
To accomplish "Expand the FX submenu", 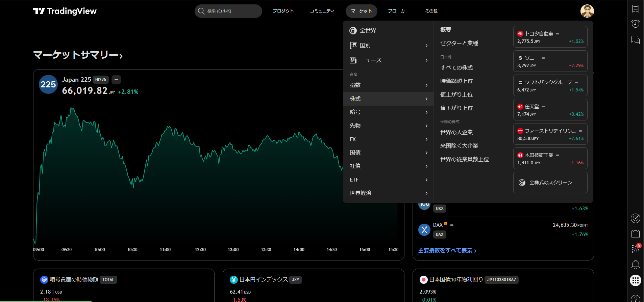I will [426, 139].
